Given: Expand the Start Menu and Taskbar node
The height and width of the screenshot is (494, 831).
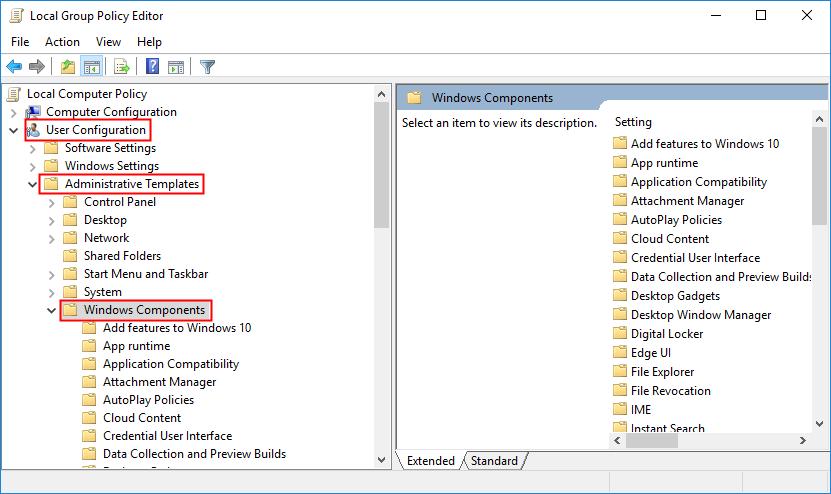Looking at the screenshot, I should [51, 275].
